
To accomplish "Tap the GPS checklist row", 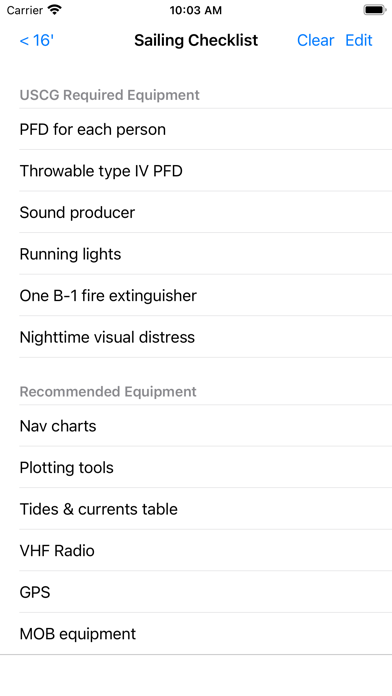I will [196, 592].
